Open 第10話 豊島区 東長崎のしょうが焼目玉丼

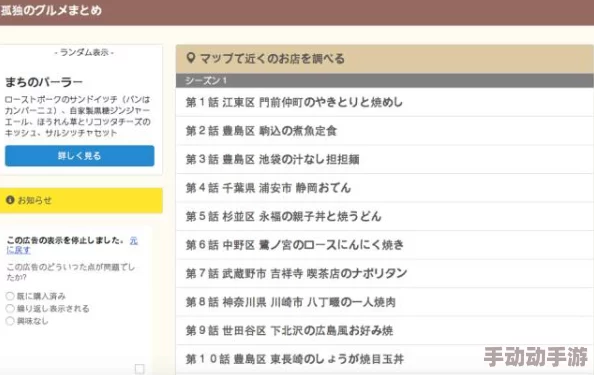click(385, 359)
